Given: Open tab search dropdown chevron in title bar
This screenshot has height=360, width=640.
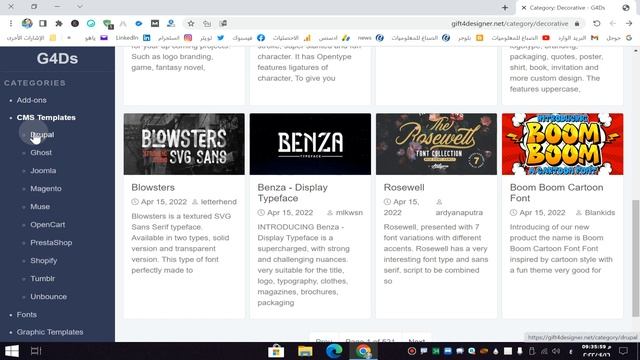Looking at the screenshot, I should tap(80, 7).
